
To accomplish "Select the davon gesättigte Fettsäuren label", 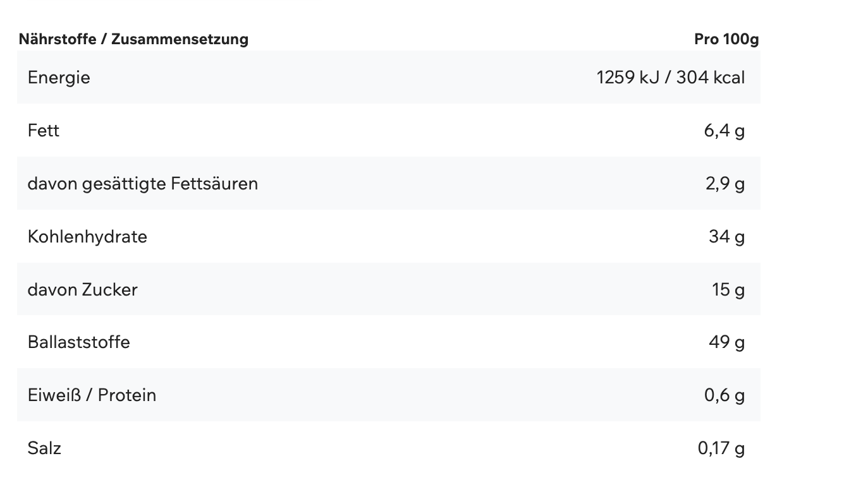I will (x=143, y=184).
